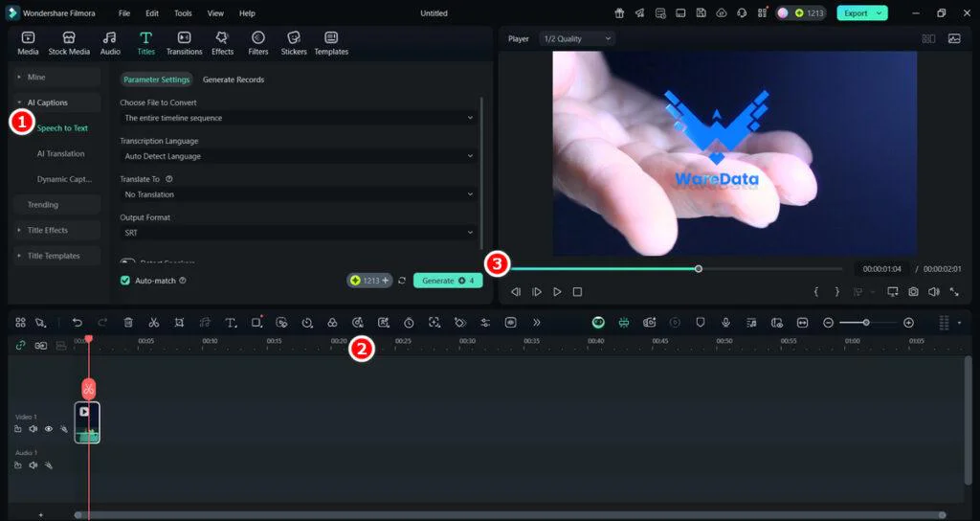Click the stopwatch duration icon

point(409,323)
